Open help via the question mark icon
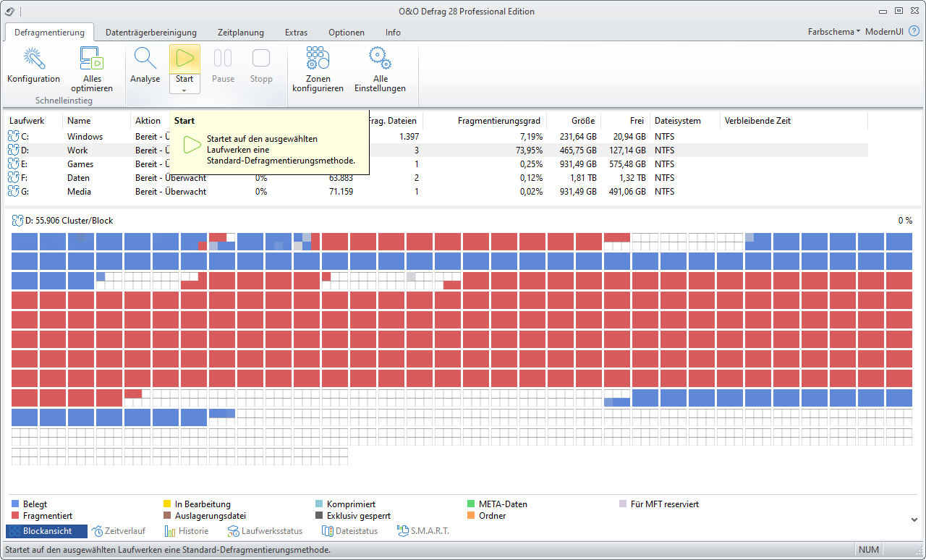 (x=914, y=32)
